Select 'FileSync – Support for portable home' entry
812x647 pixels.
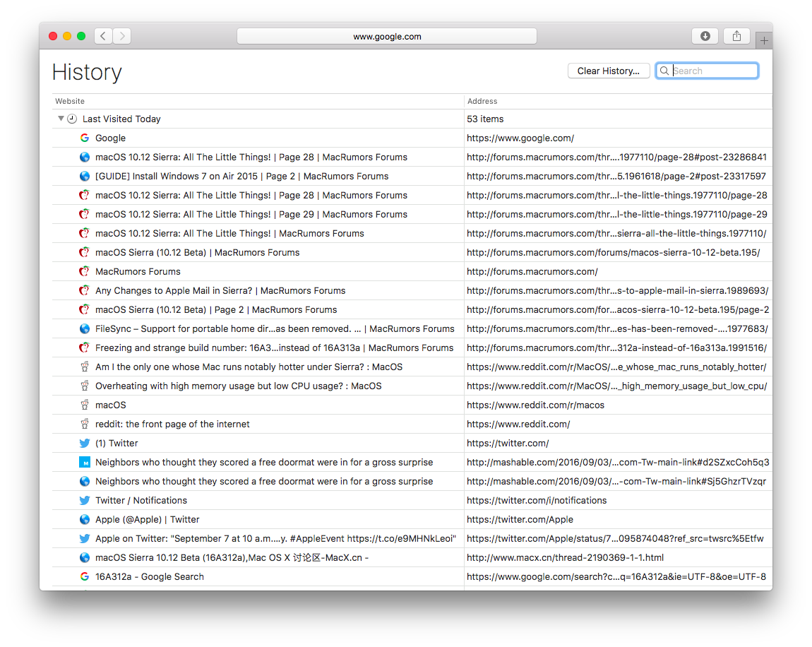(412, 328)
